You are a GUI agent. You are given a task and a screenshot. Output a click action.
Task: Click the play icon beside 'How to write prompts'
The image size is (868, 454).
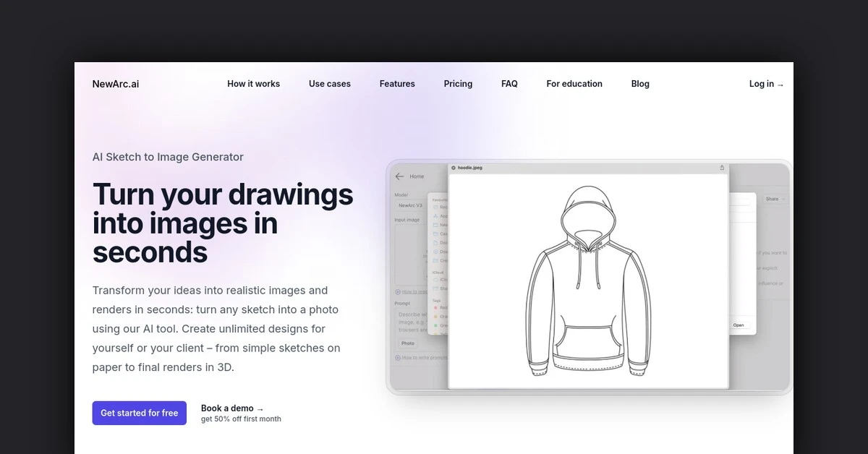[398, 358]
